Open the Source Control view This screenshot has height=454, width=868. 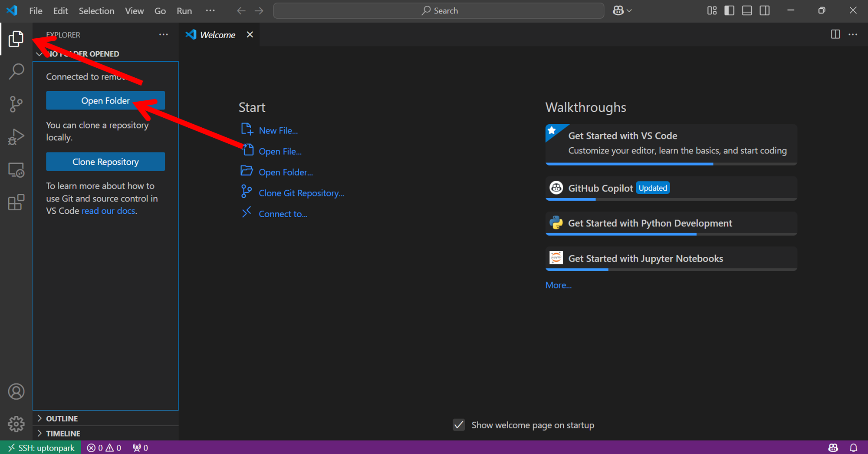click(16, 104)
